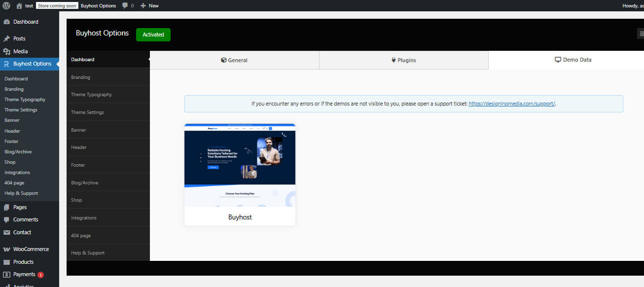Open Shop submenu in WordPress sidebar

point(10,162)
